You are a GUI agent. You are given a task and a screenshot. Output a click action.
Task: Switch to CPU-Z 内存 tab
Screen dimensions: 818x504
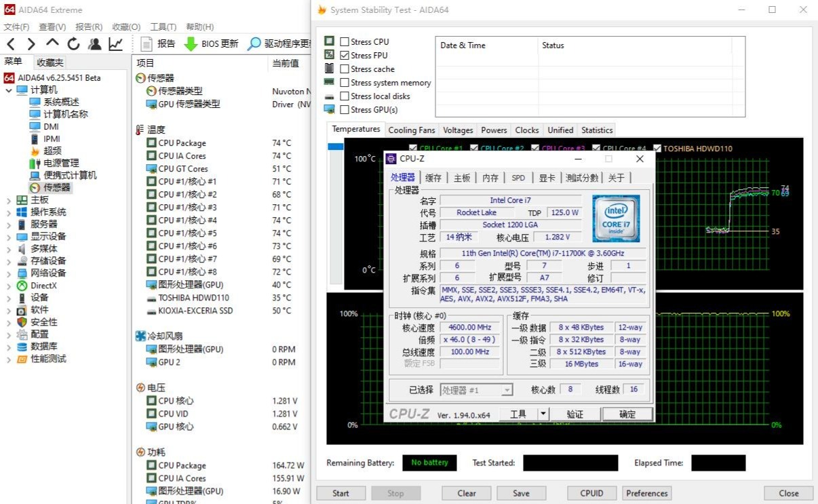tap(490, 178)
